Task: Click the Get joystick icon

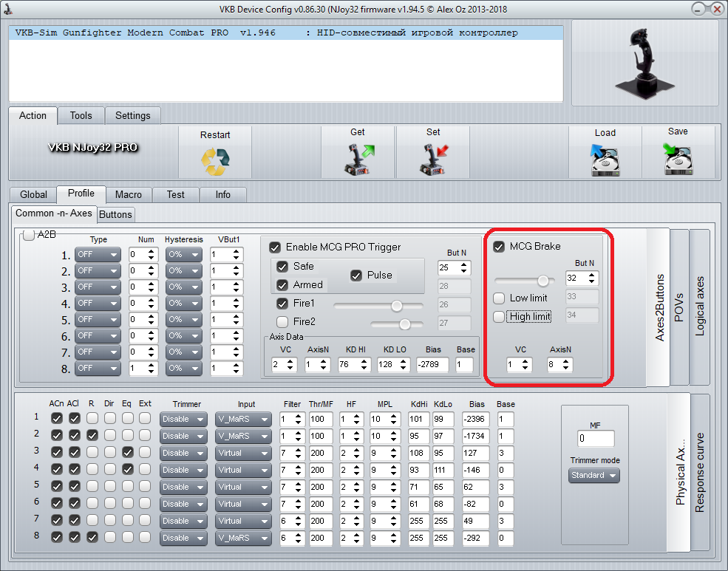Action: (x=358, y=159)
